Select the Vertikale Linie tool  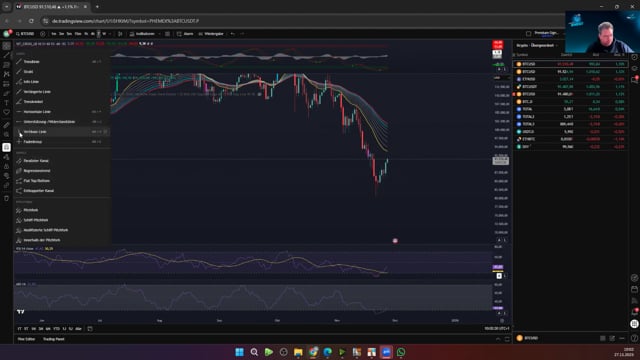(x=62, y=132)
